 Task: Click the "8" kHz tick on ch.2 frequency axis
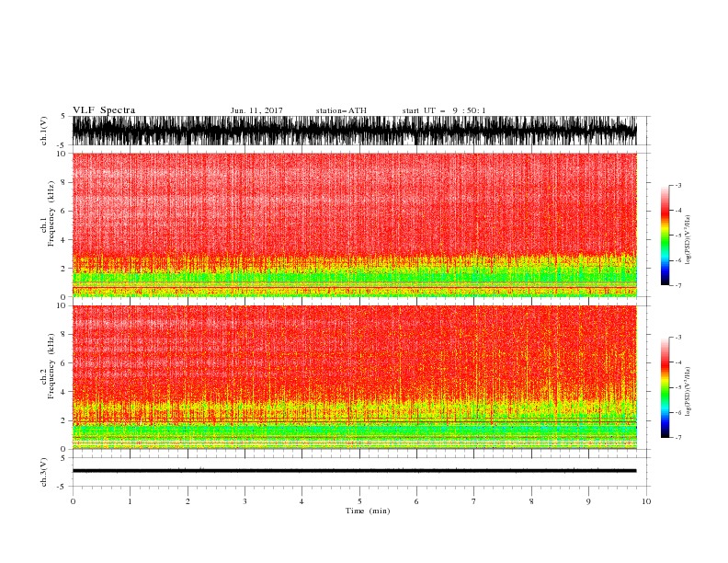[63, 335]
